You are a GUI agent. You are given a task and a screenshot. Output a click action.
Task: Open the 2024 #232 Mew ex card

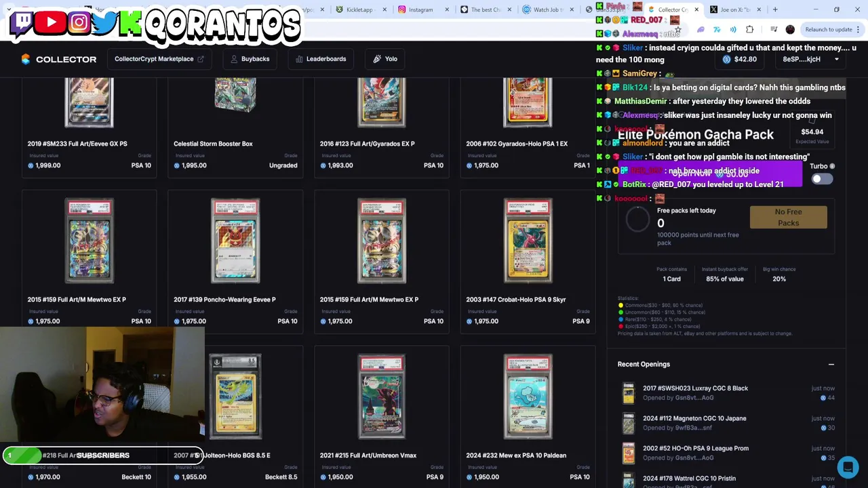click(x=528, y=417)
